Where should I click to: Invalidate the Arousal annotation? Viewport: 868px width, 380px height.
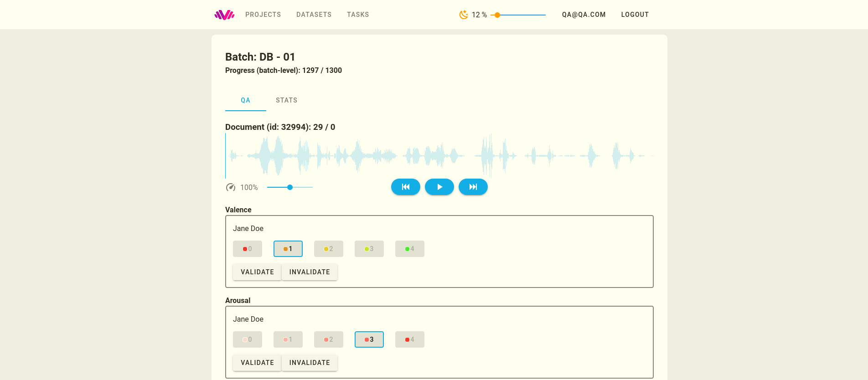pos(310,363)
